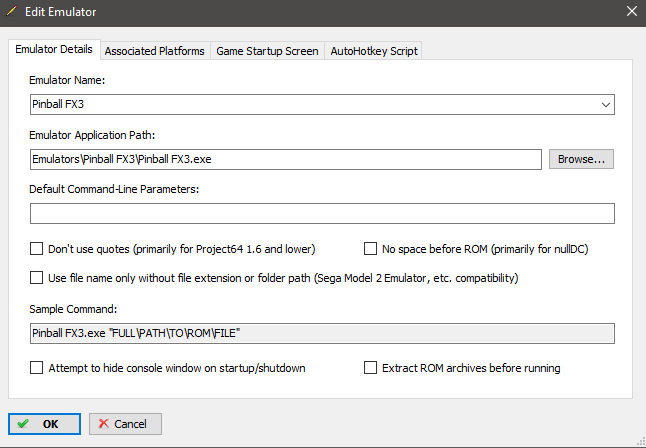Cancel editing the emulator

click(x=125, y=424)
